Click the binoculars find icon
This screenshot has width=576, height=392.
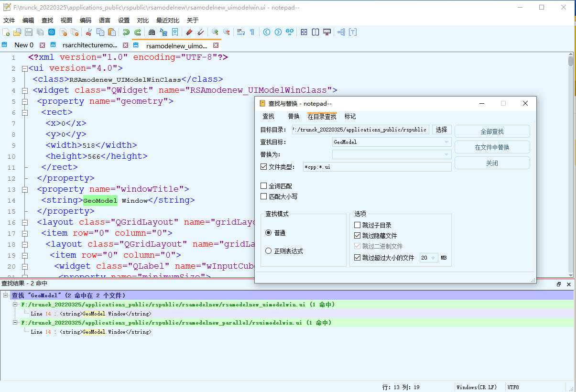point(152,32)
